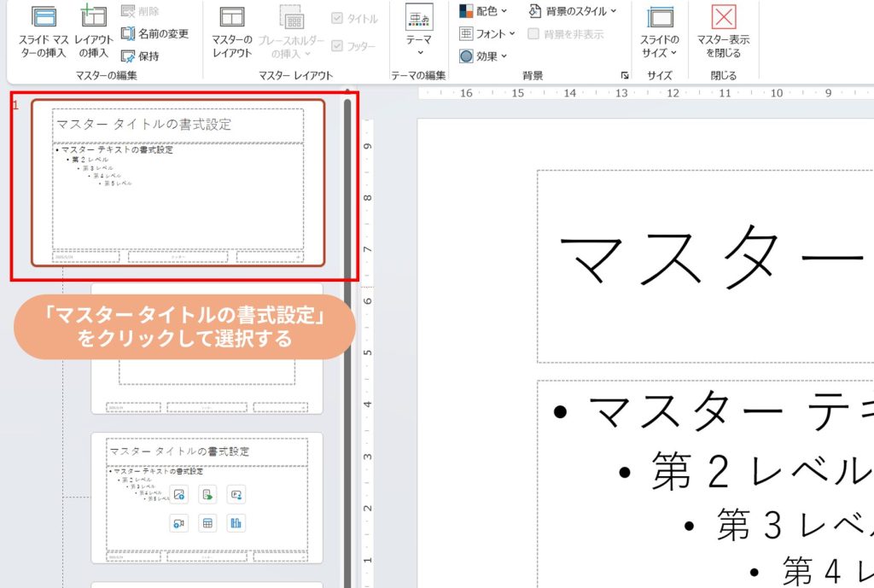
Task: Toggle フッター checkbox
Action: tap(337, 46)
